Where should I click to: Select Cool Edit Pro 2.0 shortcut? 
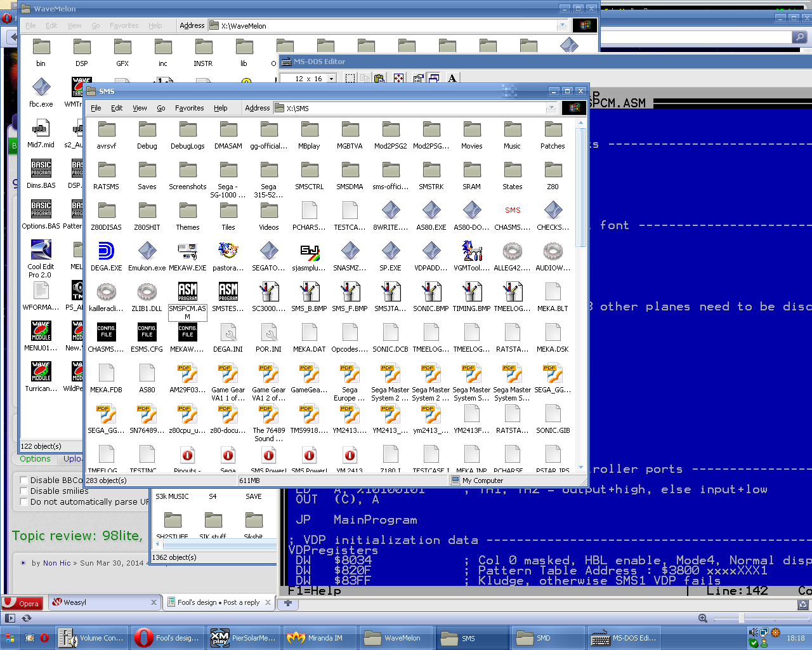pos(41,250)
